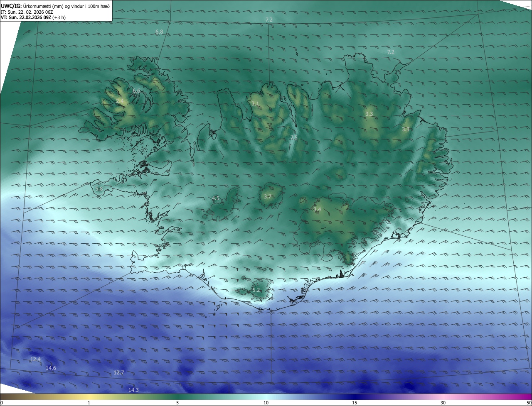Select the valid time line "VT: Sun. 22.02.2026 09Z"
The height and width of the screenshot is (406, 532).
pos(26,17)
